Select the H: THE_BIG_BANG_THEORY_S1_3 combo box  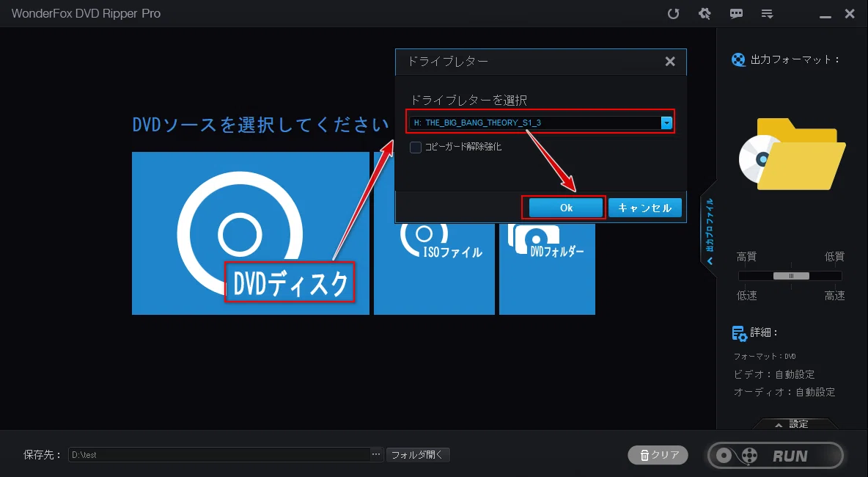coord(541,123)
